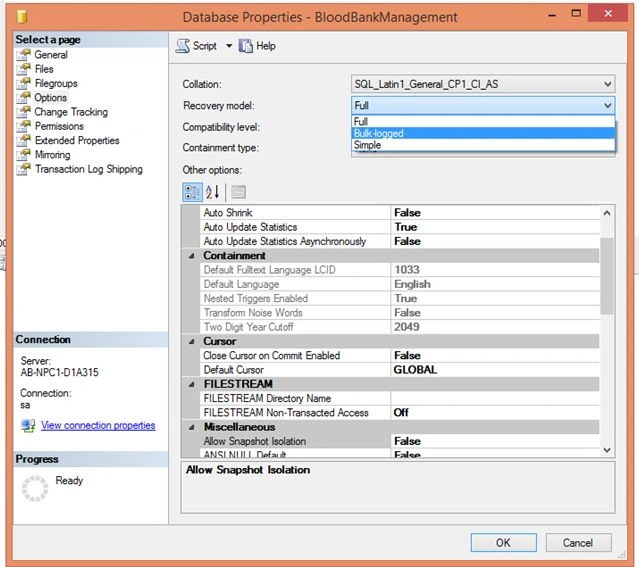The height and width of the screenshot is (567, 639).
Task: Click the Script toolbar icon
Action: pos(183,46)
